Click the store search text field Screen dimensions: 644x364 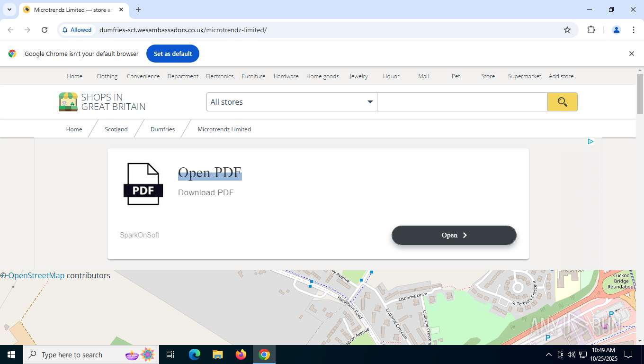click(x=462, y=102)
